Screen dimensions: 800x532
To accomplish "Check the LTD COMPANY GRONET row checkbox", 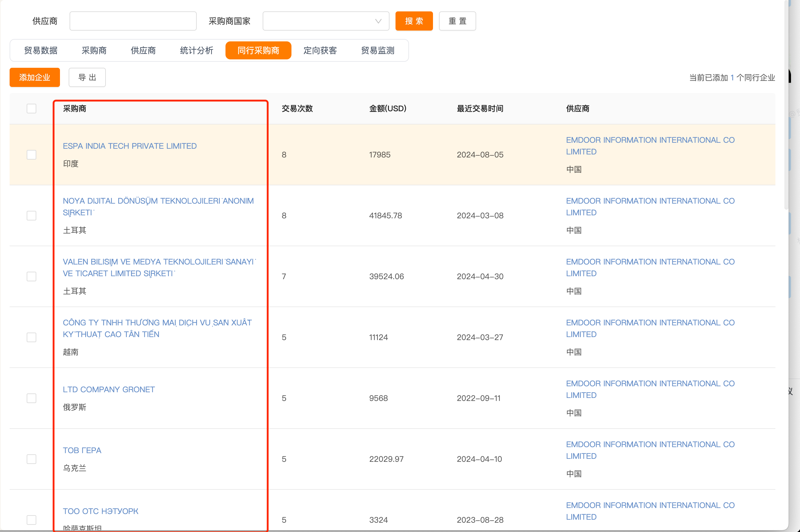I will point(31,398).
